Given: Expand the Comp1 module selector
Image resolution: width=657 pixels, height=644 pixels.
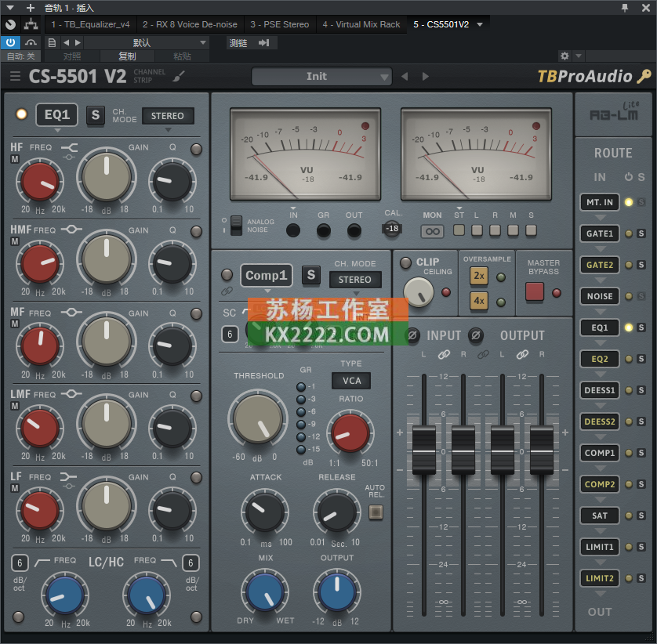Looking at the screenshot, I should 266,275.
